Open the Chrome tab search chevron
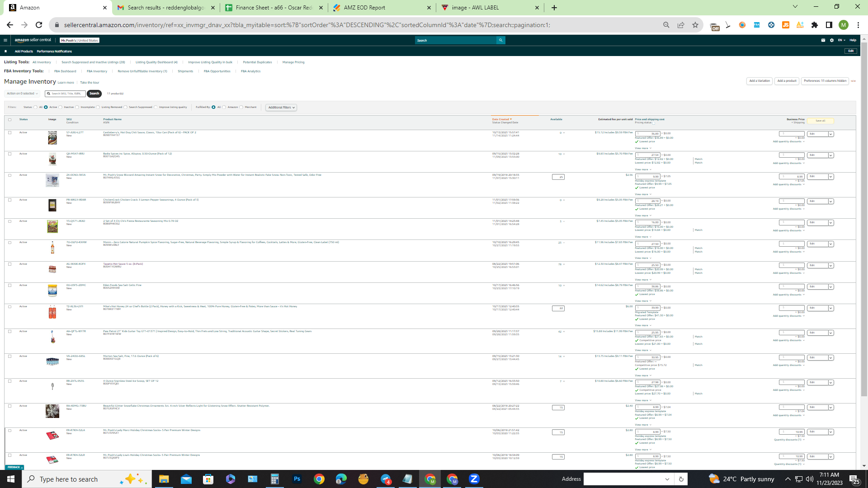This screenshot has width=868, height=488. [x=795, y=7]
